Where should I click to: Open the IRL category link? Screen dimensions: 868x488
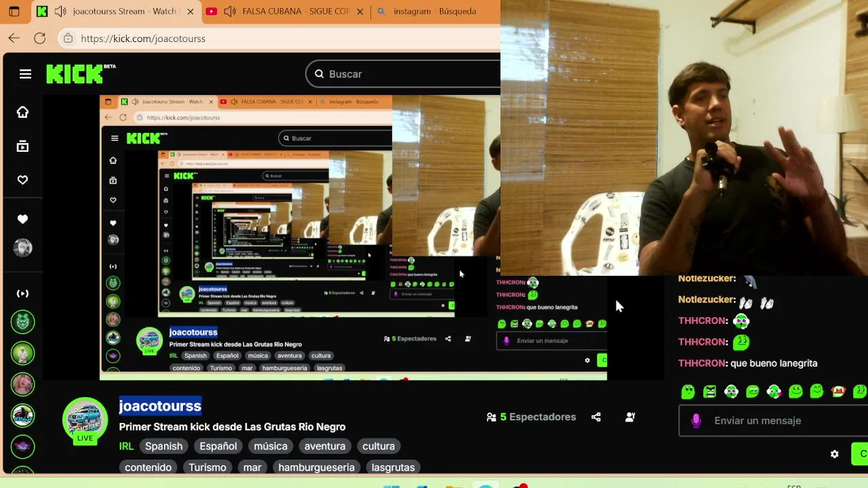(126, 446)
